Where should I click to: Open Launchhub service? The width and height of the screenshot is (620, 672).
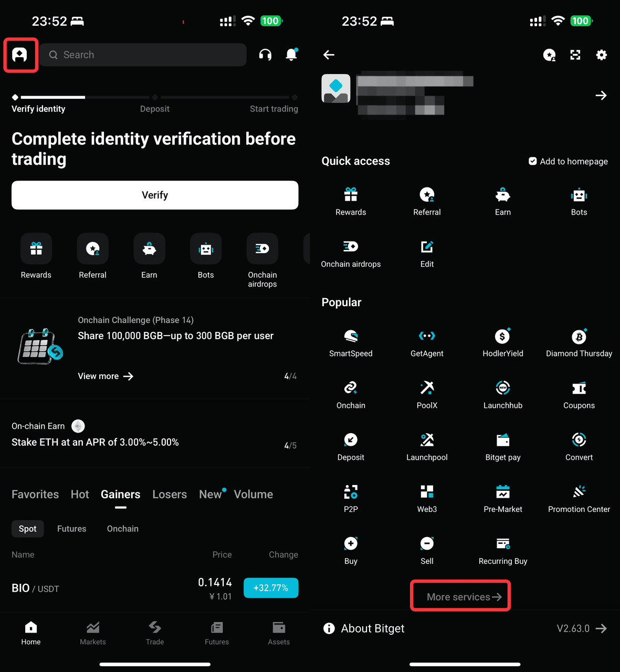(x=503, y=394)
